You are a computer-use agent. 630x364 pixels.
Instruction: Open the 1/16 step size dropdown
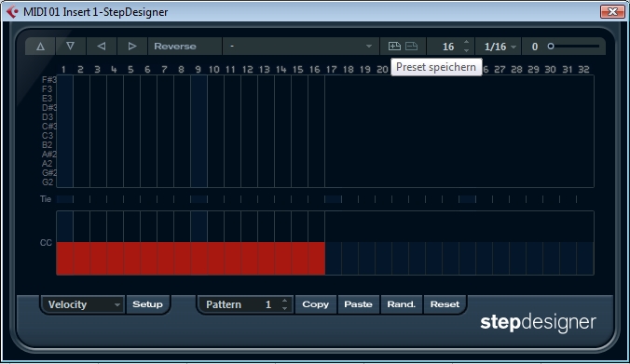tap(499, 47)
